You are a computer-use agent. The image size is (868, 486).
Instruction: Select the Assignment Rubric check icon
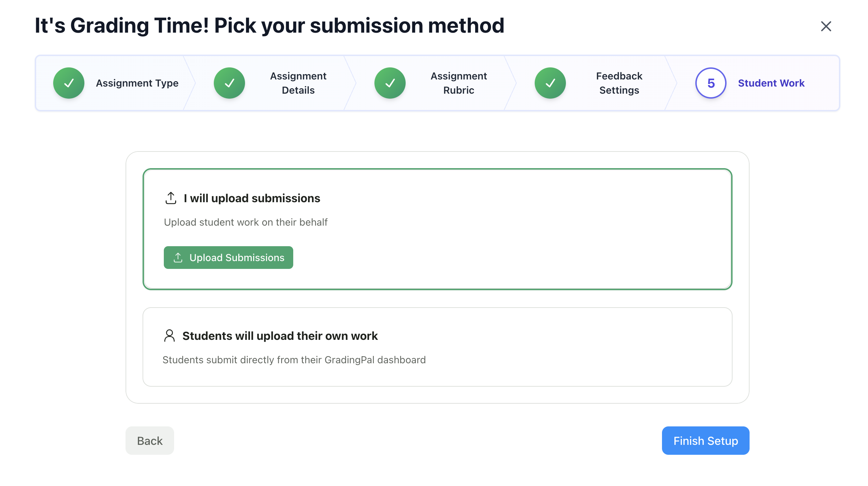coord(390,83)
